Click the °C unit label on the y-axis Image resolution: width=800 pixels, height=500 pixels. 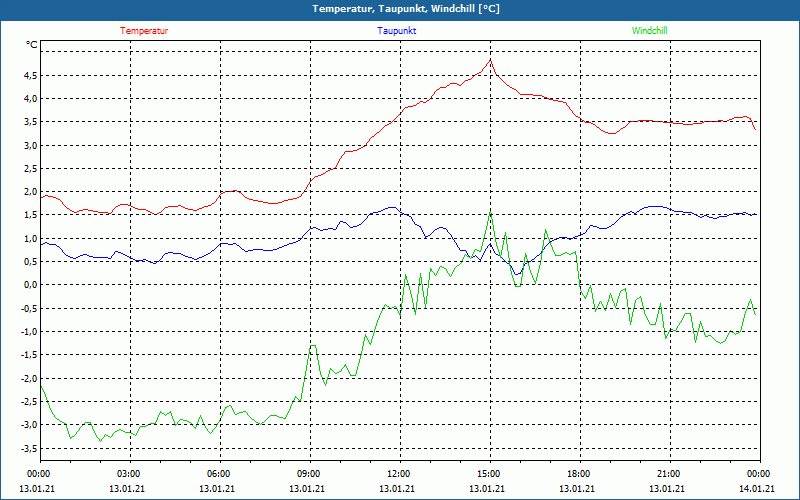(x=32, y=45)
